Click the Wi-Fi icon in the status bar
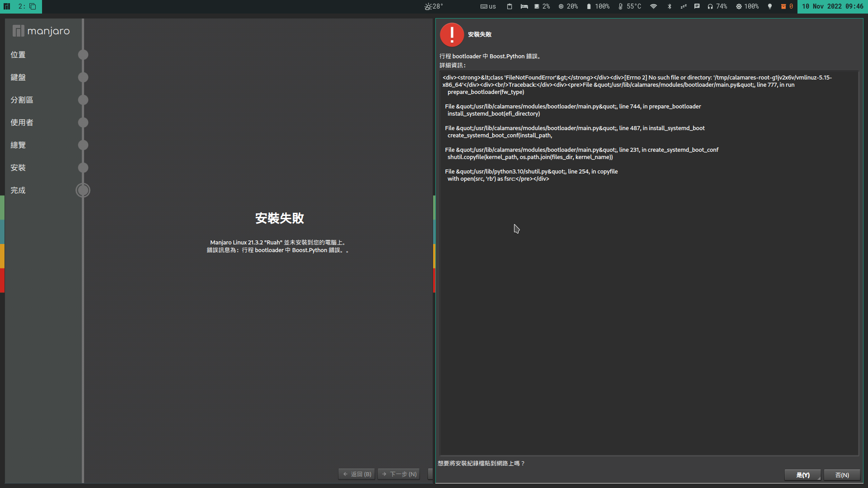Image resolution: width=868 pixels, height=488 pixels. tap(653, 6)
